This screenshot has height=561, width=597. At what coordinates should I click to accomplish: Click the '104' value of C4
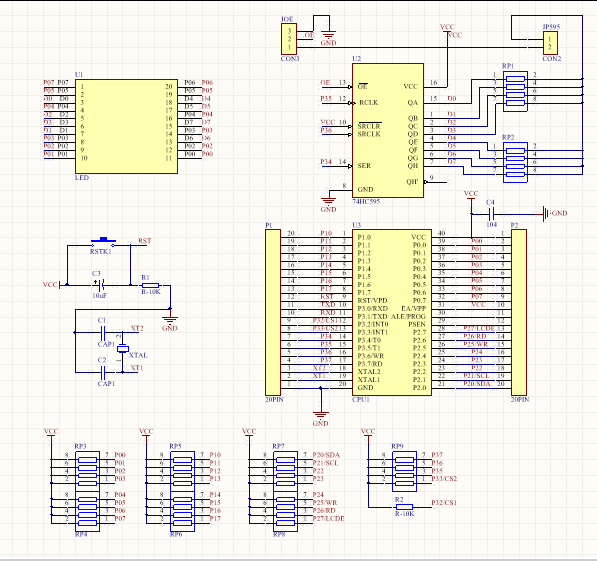492,224
